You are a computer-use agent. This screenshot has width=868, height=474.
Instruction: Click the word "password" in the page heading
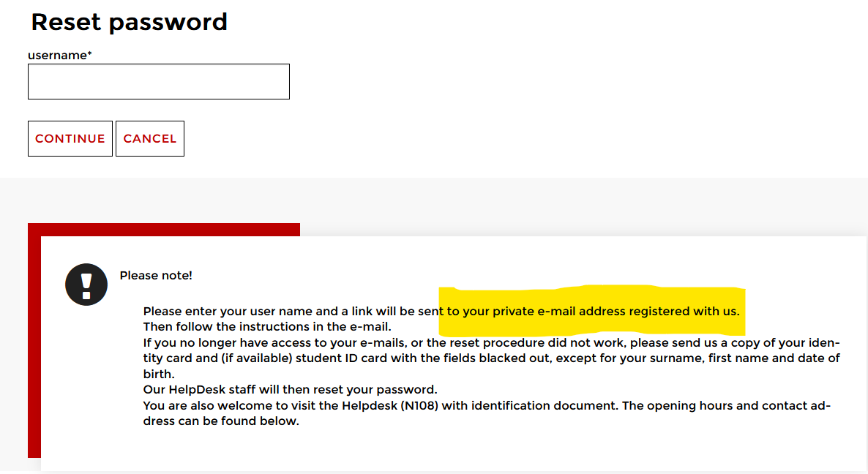(x=168, y=22)
